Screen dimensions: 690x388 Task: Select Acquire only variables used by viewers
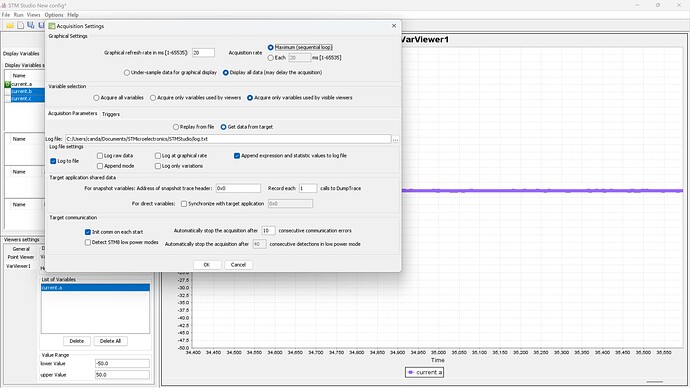(x=153, y=98)
